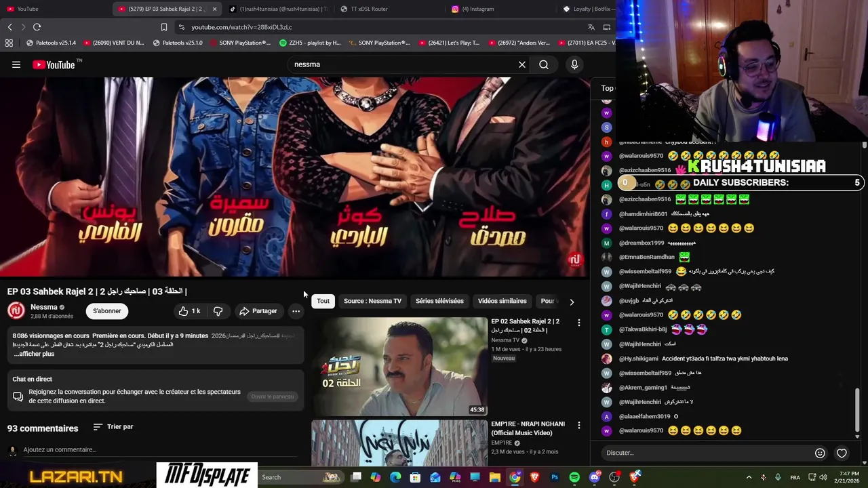
Task: Open the browser apps grid icon
Action: (9, 43)
